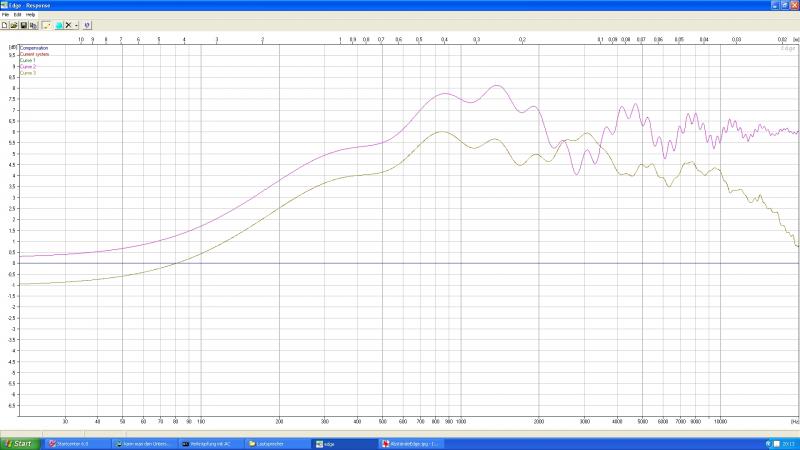
Task: Click the purple help icon in toolbar
Action: point(87,25)
